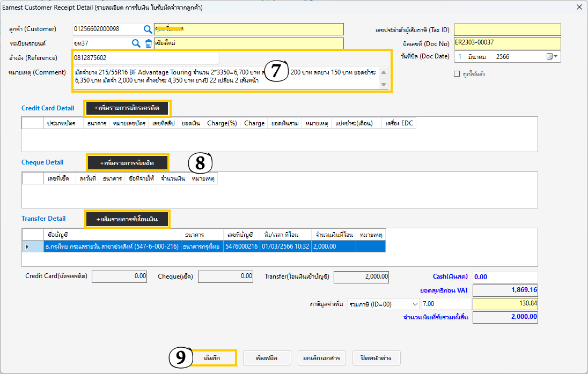Toggle the ถูกใช้แล้ว checkbox
This screenshot has width=588, height=374.
tap(457, 74)
